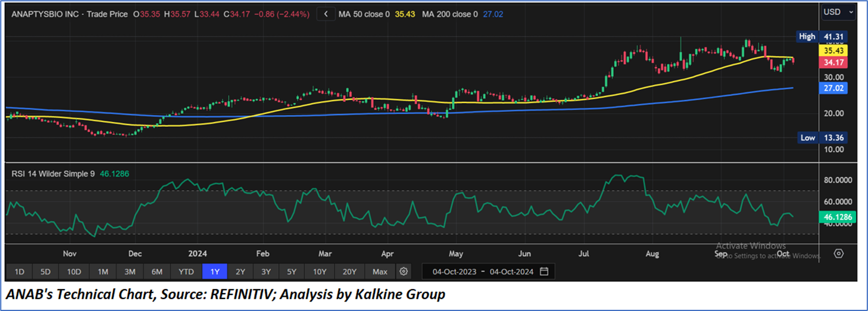
Task: Click the MA 200 close indicator label
Action: (449, 14)
